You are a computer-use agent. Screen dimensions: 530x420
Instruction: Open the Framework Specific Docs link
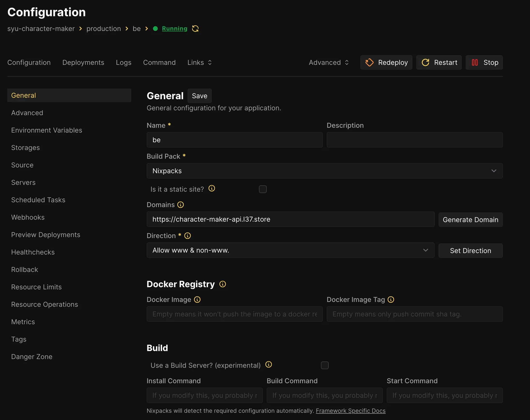point(350,411)
